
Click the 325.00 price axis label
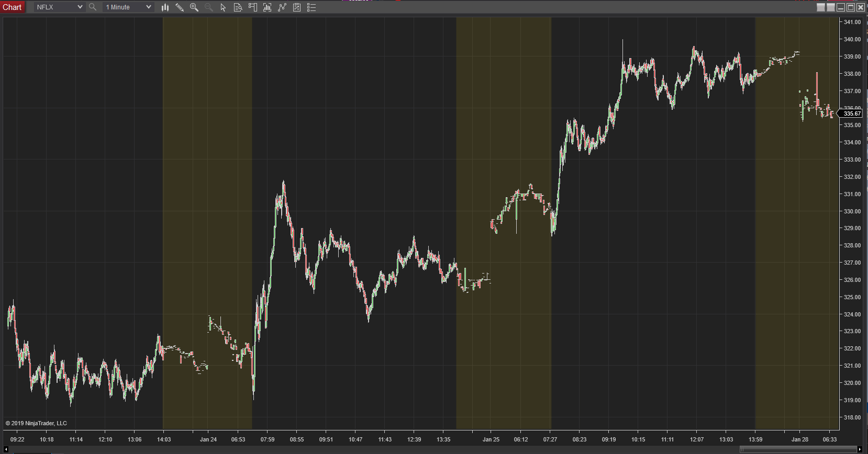point(852,297)
